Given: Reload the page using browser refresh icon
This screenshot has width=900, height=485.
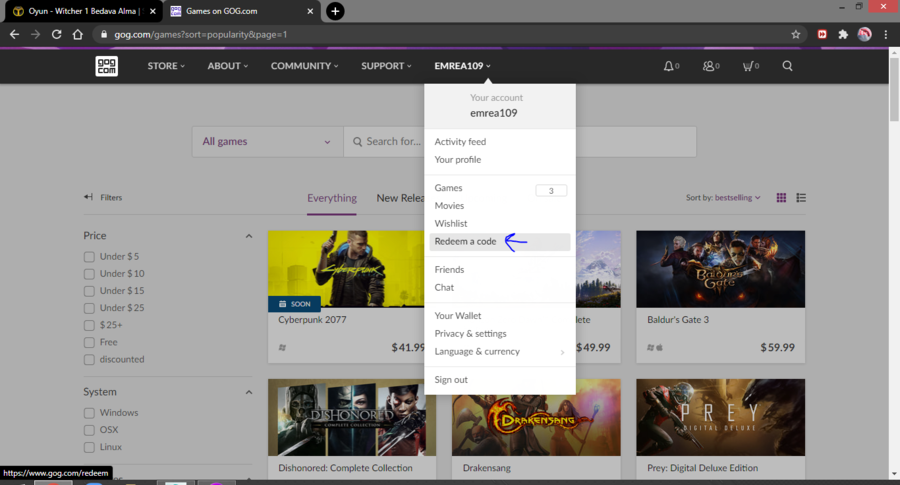Looking at the screenshot, I should tap(56, 34).
